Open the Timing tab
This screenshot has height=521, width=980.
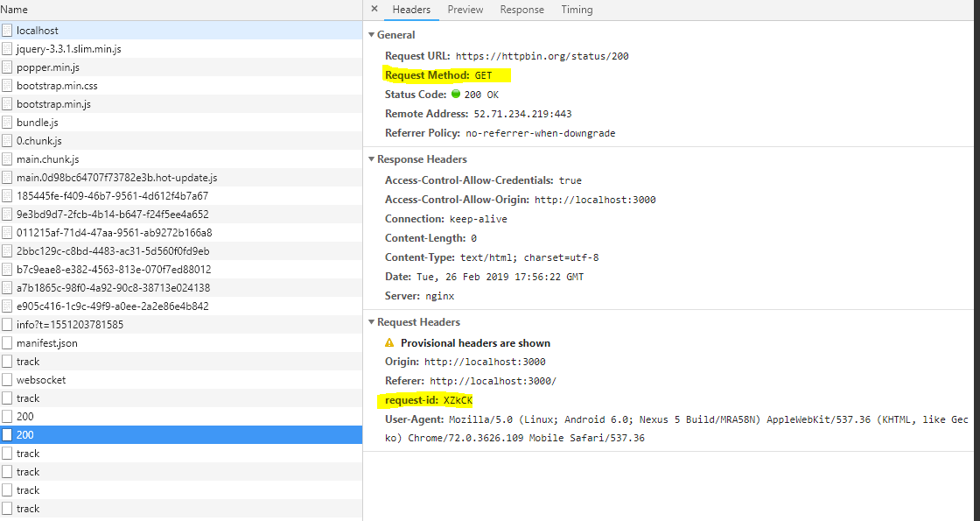click(576, 10)
